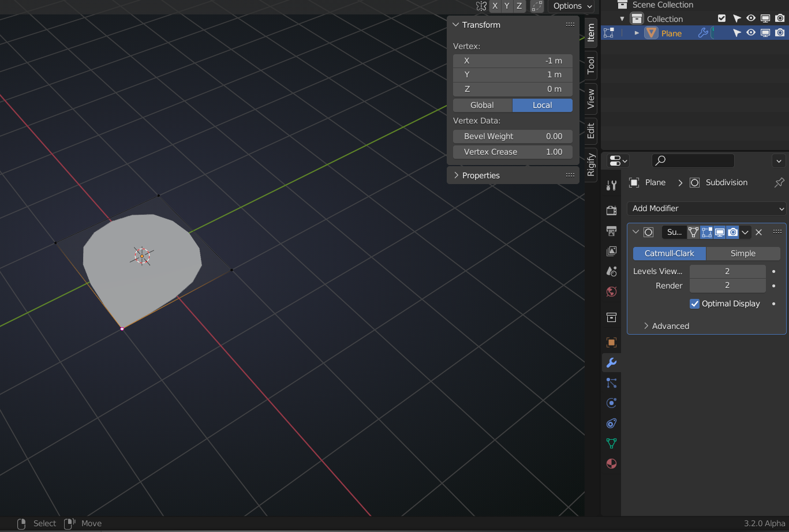Screen dimensions: 789x532
Task: Open the modifier extra options dropdown arrow
Action: click(x=745, y=232)
